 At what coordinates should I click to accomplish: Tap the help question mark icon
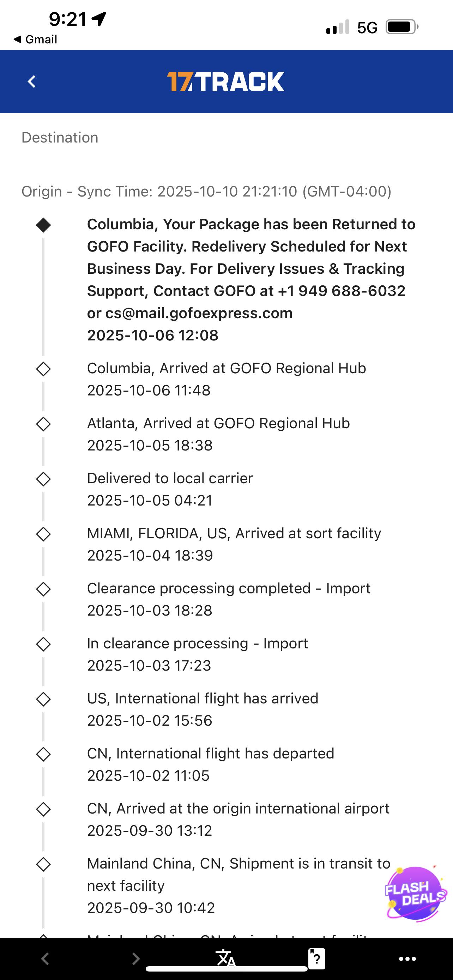(316, 958)
